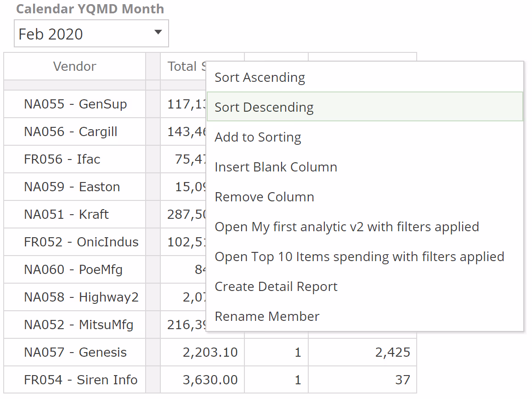Open Top 10 Items spending with filters

click(x=359, y=257)
